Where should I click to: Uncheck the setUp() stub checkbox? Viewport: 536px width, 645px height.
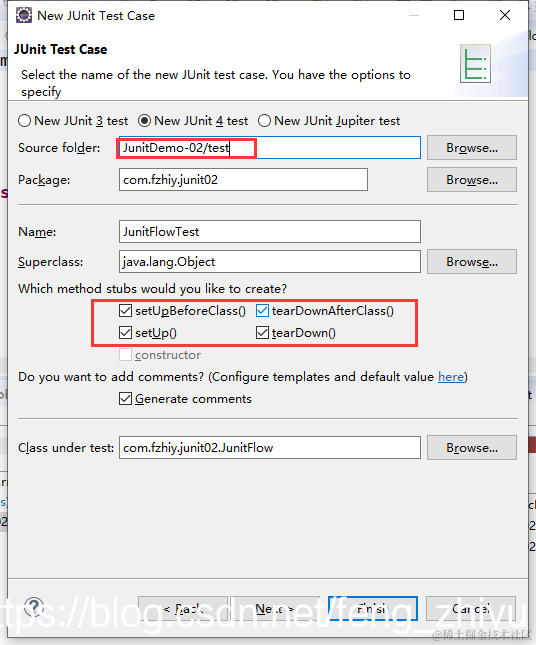tap(125, 332)
